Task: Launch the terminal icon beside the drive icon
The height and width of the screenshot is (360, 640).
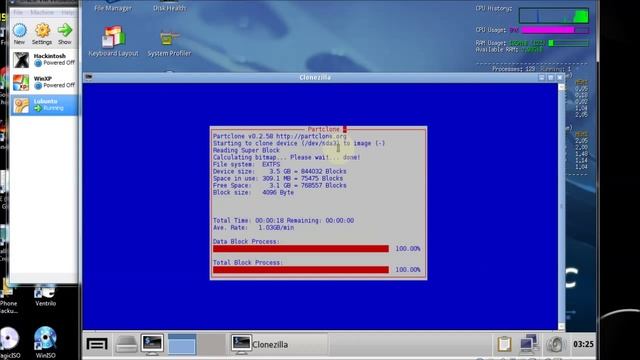Action: (x=152, y=344)
